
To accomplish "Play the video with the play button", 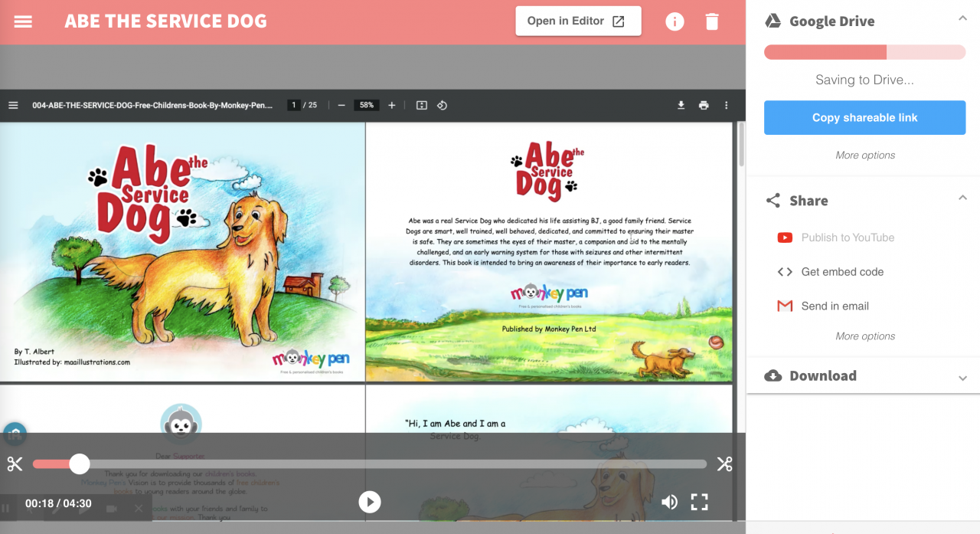I will (x=370, y=502).
